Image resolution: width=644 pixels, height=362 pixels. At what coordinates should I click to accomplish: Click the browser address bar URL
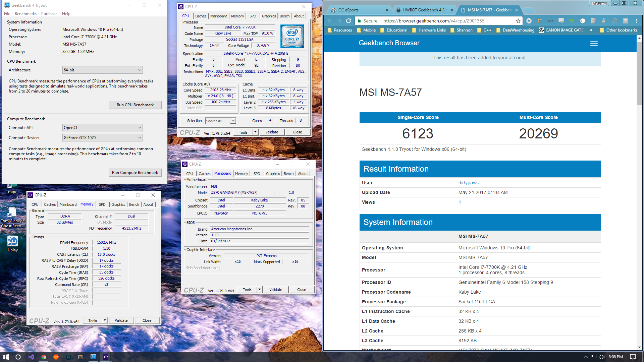[434, 21]
